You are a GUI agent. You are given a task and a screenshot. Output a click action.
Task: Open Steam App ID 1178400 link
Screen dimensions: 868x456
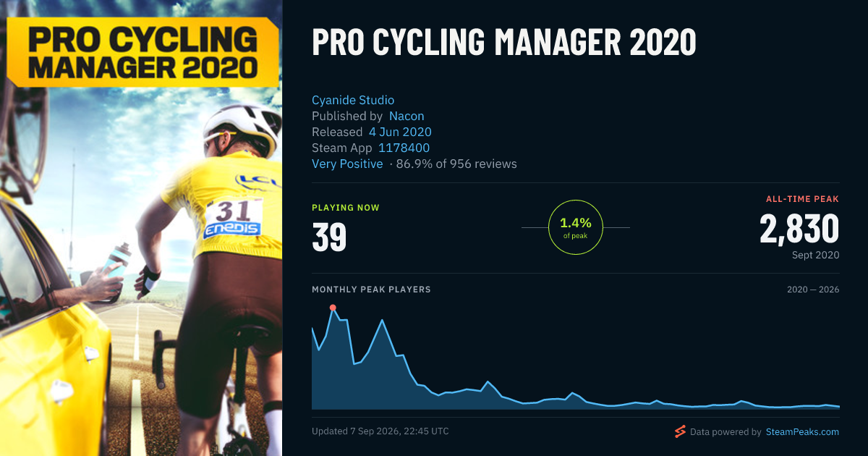point(404,148)
